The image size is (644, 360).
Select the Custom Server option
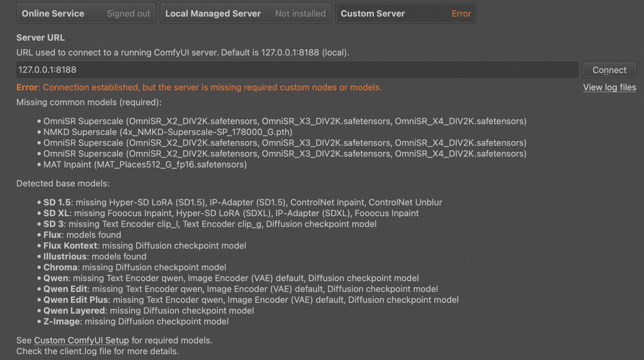[x=373, y=13]
